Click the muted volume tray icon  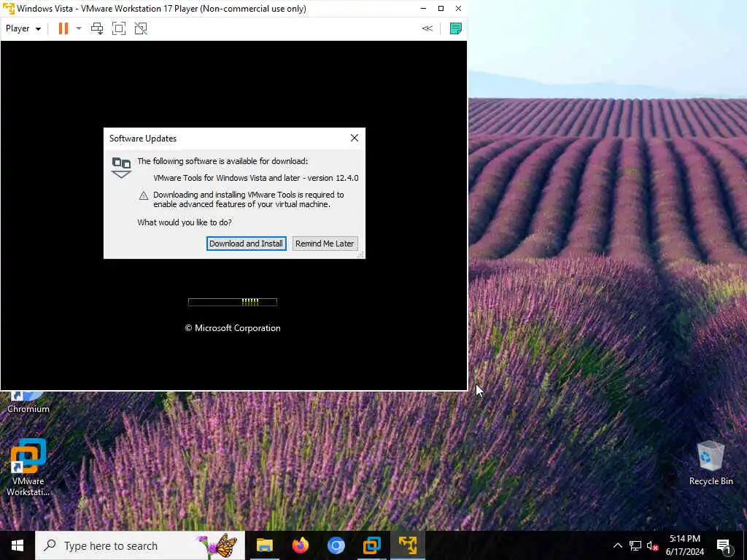(x=652, y=545)
